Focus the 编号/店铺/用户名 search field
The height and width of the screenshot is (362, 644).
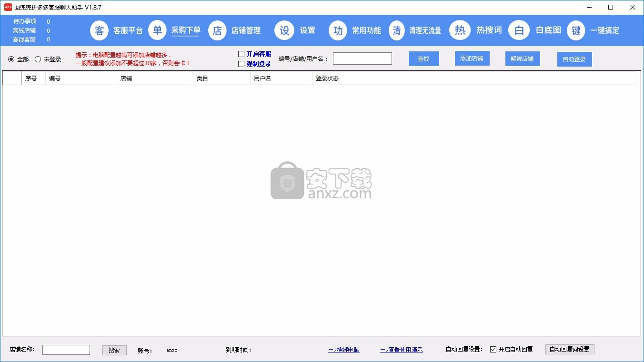pyautogui.click(x=362, y=59)
